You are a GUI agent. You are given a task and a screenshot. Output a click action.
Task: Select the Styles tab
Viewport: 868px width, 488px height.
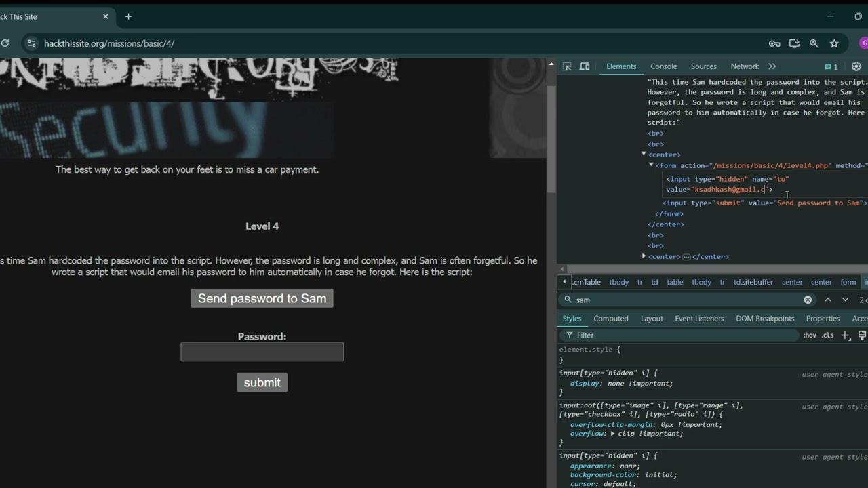coord(572,319)
